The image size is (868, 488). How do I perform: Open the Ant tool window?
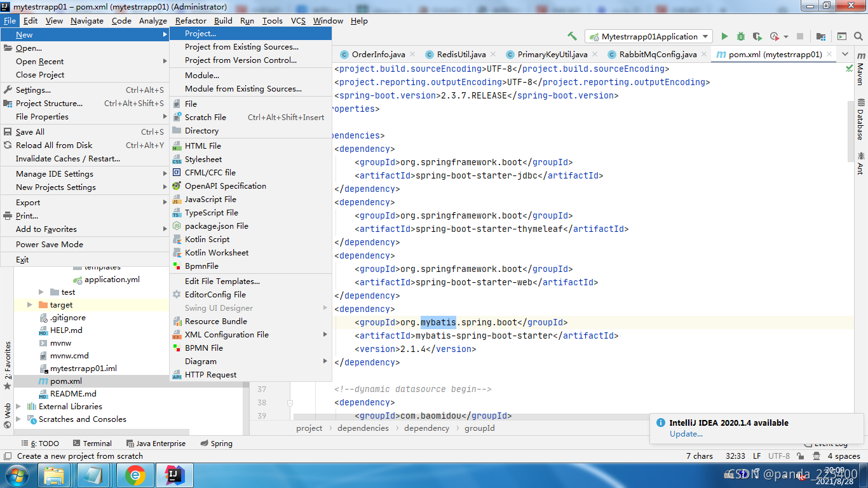coord(860,163)
